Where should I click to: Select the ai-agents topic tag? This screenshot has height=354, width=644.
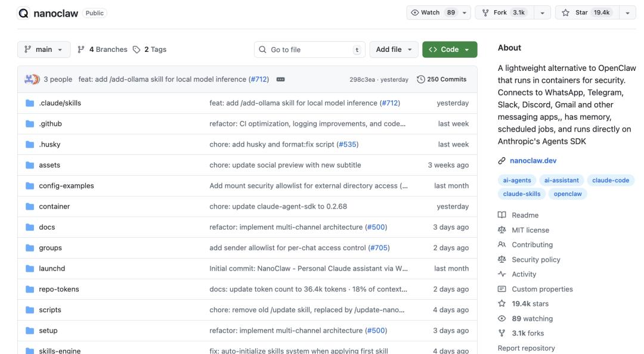[516, 181]
